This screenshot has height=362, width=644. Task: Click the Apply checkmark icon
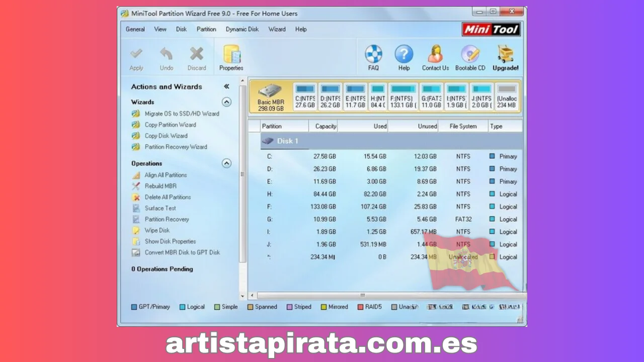136,54
